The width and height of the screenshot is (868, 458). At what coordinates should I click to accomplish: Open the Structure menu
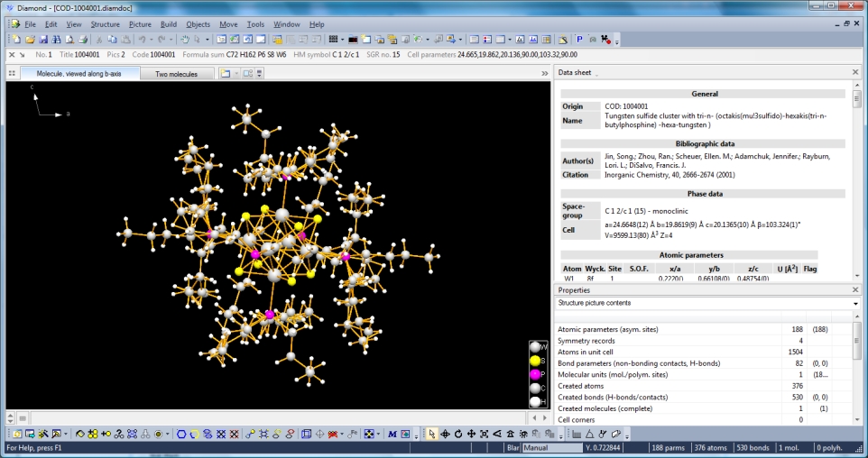105,24
